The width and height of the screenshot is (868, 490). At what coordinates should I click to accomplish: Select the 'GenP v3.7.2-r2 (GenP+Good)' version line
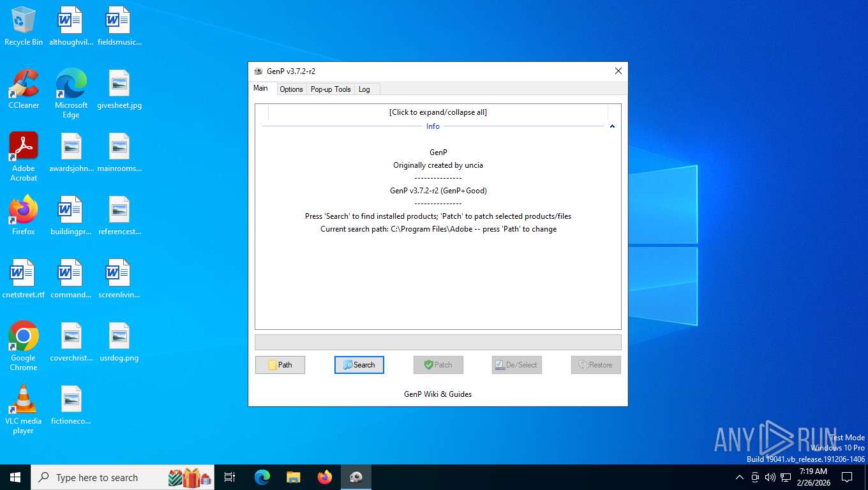438,191
